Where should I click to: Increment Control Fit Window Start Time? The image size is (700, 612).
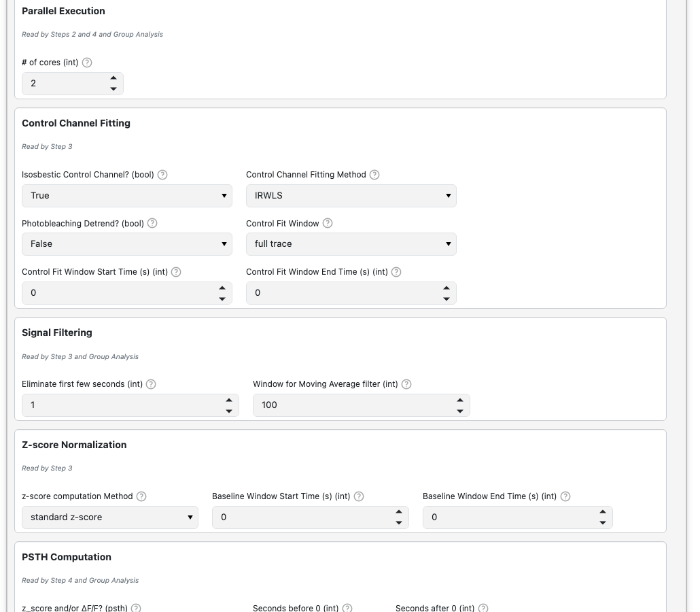click(x=222, y=288)
